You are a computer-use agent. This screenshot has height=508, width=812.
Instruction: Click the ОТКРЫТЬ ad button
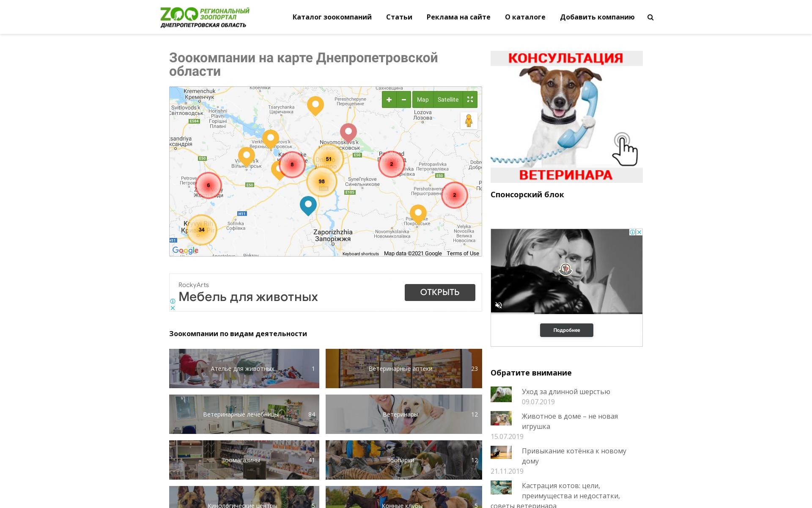[440, 293]
